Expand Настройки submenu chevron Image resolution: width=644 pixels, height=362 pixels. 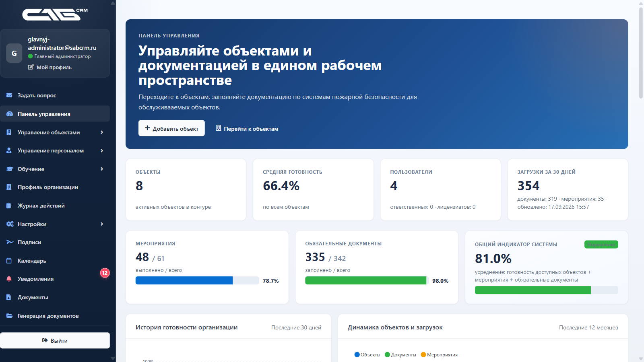tap(102, 224)
